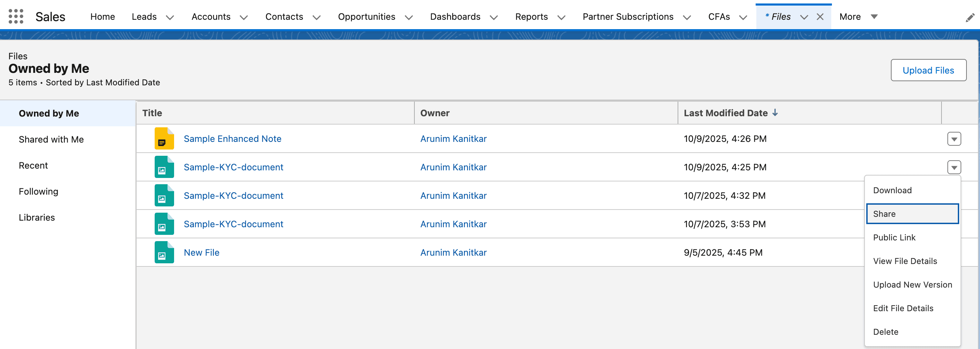The width and height of the screenshot is (980, 349).
Task: Select Shared with Me in sidebar
Action: pyautogui.click(x=51, y=139)
